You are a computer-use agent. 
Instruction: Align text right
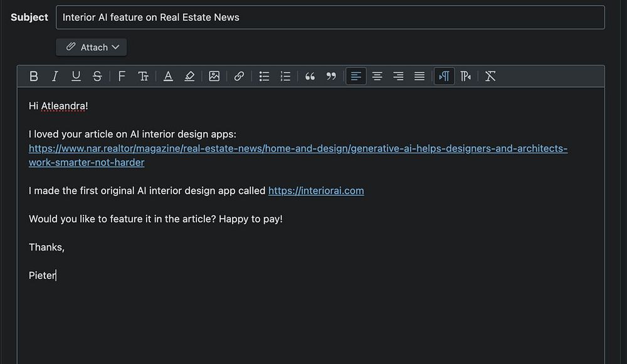point(398,76)
